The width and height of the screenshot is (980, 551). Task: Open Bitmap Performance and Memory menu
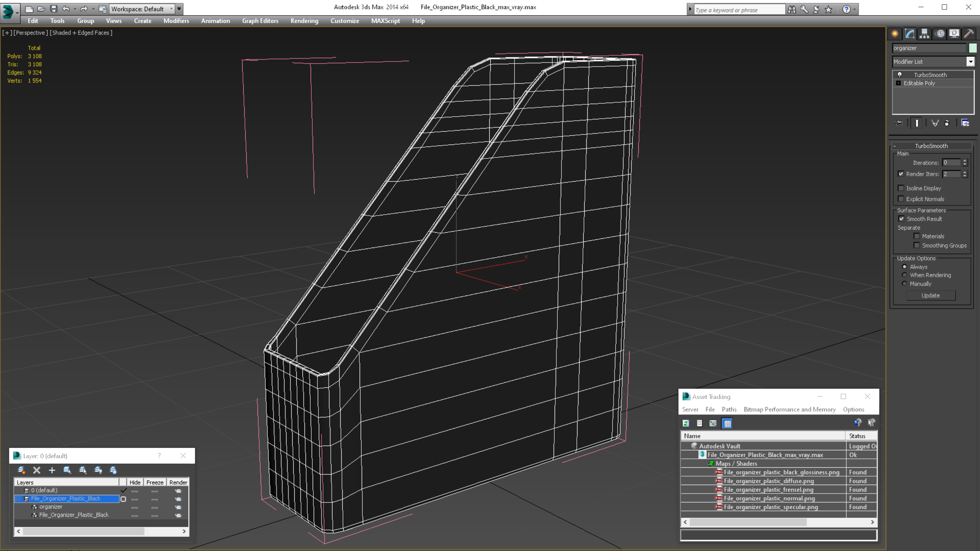pos(789,410)
